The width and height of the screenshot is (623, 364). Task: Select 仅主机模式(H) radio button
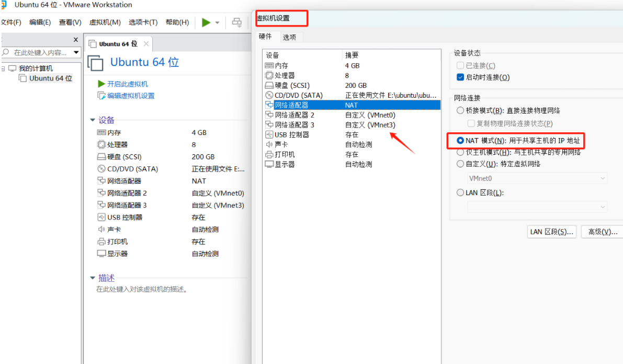pyautogui.click(x=460, y=152)
